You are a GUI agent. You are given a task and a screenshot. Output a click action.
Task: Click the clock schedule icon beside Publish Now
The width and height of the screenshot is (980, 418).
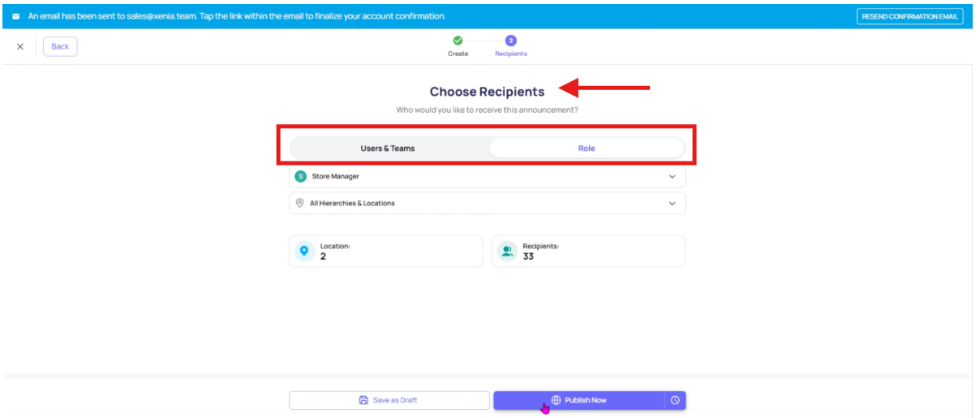pos(675,400)
